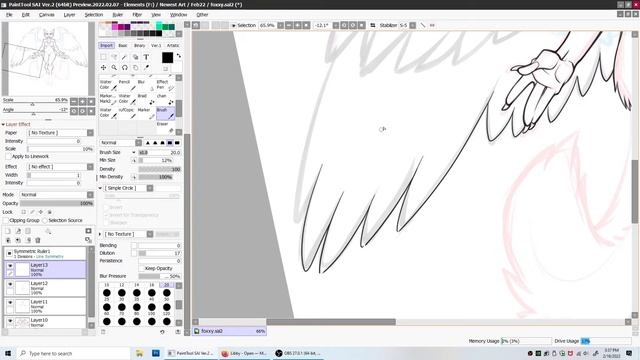Open layer Effect dropdown
The height and width of the screenshot is (360, 640).
(x=90, y=167)
